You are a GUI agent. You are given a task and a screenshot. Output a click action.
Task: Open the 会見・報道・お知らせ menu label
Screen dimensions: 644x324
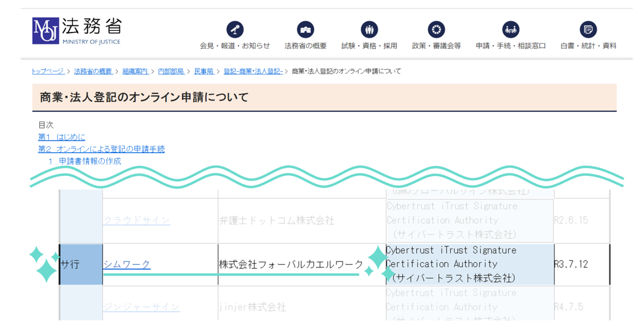click(235, 46)
